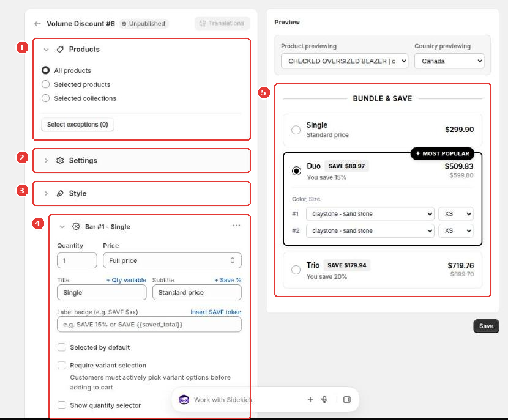Image resolution: width=508 pixels, height=420 pixels.
Task: Enable Require variant selection checkbox
Action: 62,365
